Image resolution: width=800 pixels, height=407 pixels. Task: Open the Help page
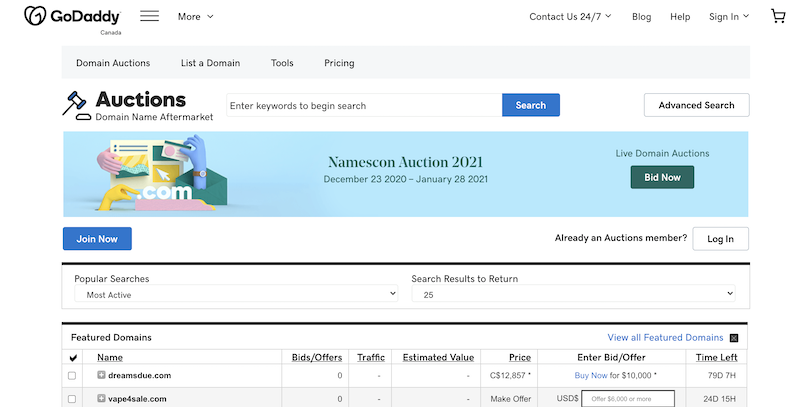point(680,17)
